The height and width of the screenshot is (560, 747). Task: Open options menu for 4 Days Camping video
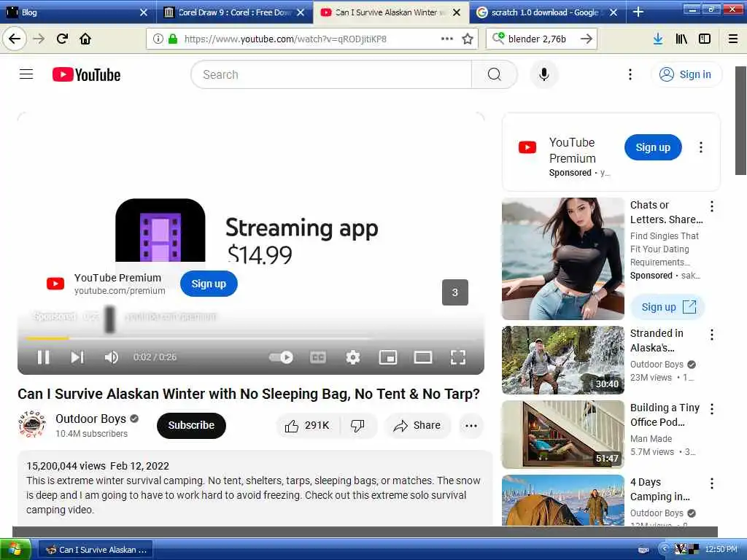[711, 483]
